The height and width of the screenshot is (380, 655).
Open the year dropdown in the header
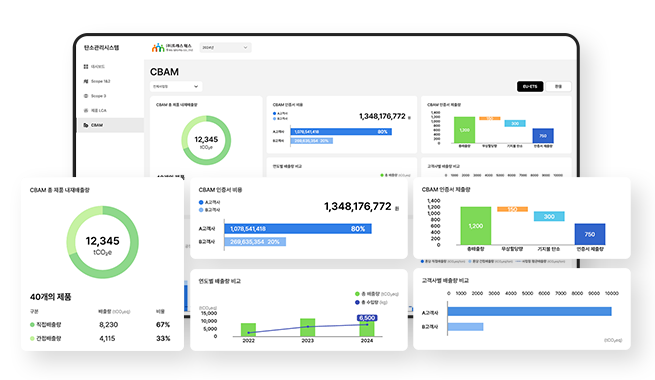(x=225, y=48)
